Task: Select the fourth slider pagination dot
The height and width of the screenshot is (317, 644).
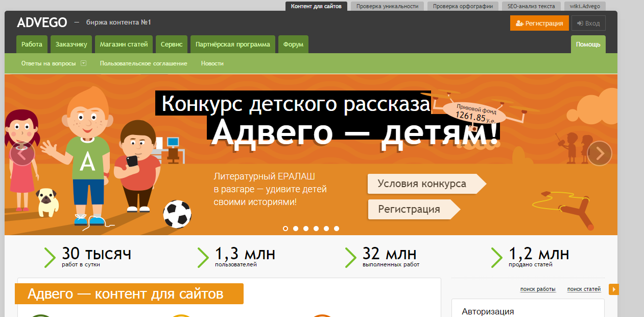Action: tap(316, 229)
